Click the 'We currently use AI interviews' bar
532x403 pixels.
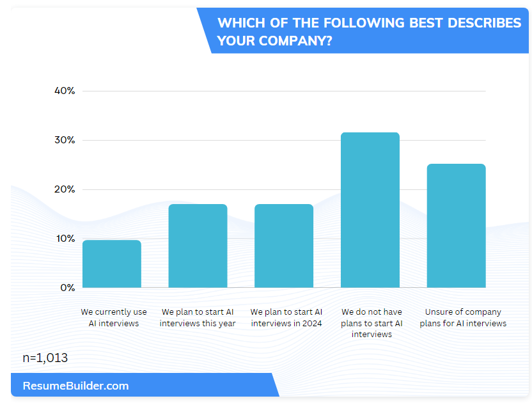coord(112,264)
